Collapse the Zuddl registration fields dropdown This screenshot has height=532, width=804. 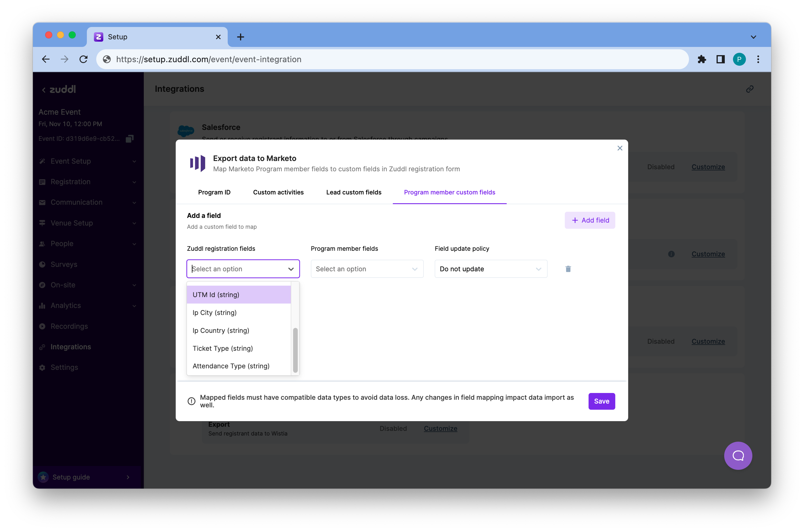[x=291, y=269]
